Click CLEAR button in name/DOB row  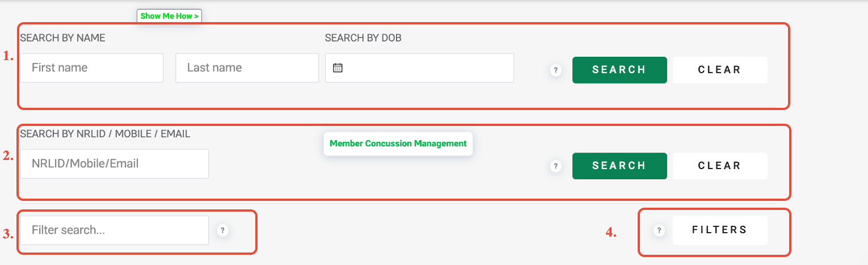click(720, 70)
